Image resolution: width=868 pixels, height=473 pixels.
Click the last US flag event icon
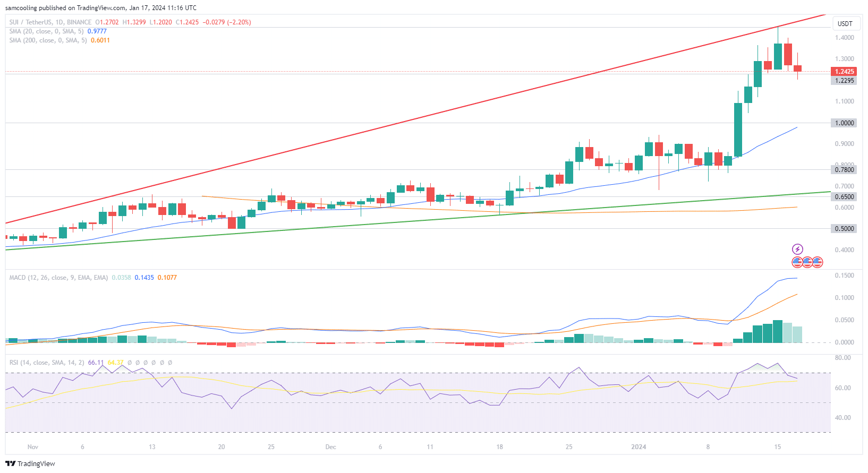click(818, 262)
